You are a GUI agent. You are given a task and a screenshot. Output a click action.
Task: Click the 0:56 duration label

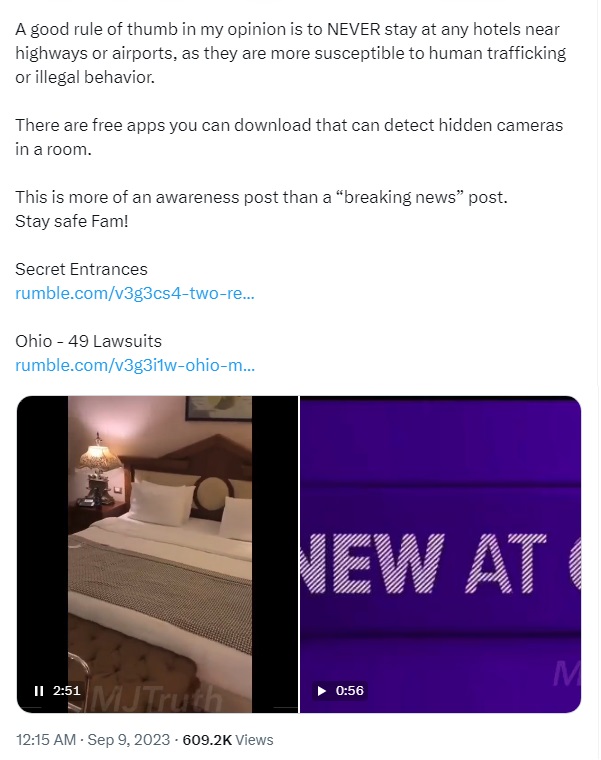(x=349, y=691)
